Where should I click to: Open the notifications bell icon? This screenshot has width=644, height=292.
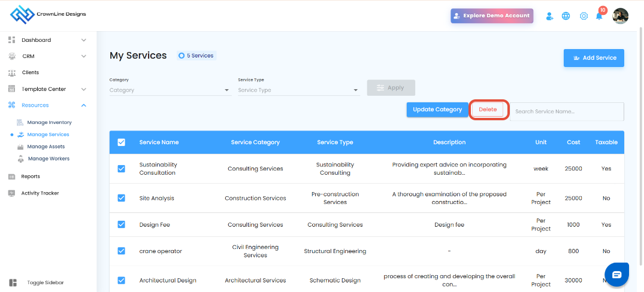(598, 16)
